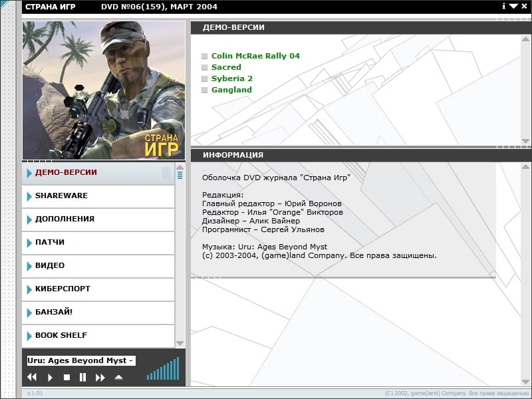Click the rewind button in music player
532x399 pixels.
[32, 377]
